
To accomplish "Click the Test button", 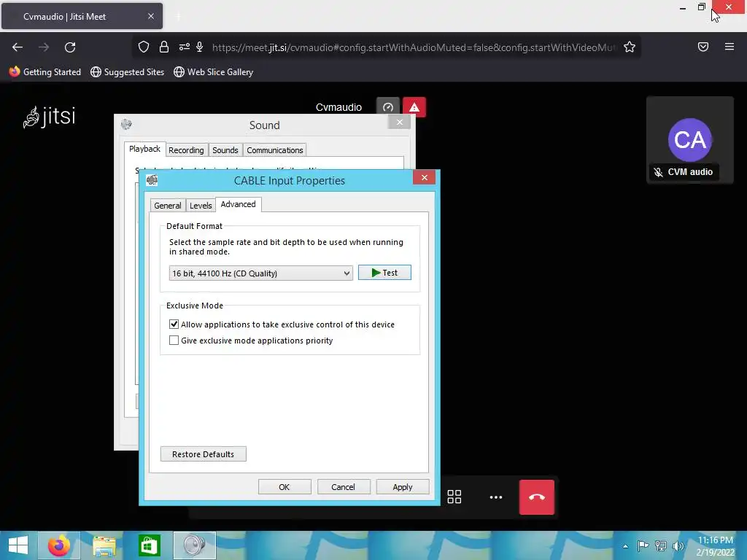I will coord(384,273).
